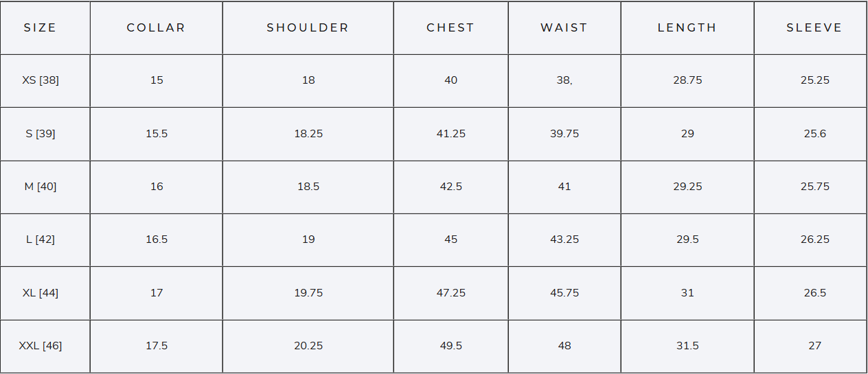
Task: Click the 49.5 chest value for XXL
Action: coord(451,346)
